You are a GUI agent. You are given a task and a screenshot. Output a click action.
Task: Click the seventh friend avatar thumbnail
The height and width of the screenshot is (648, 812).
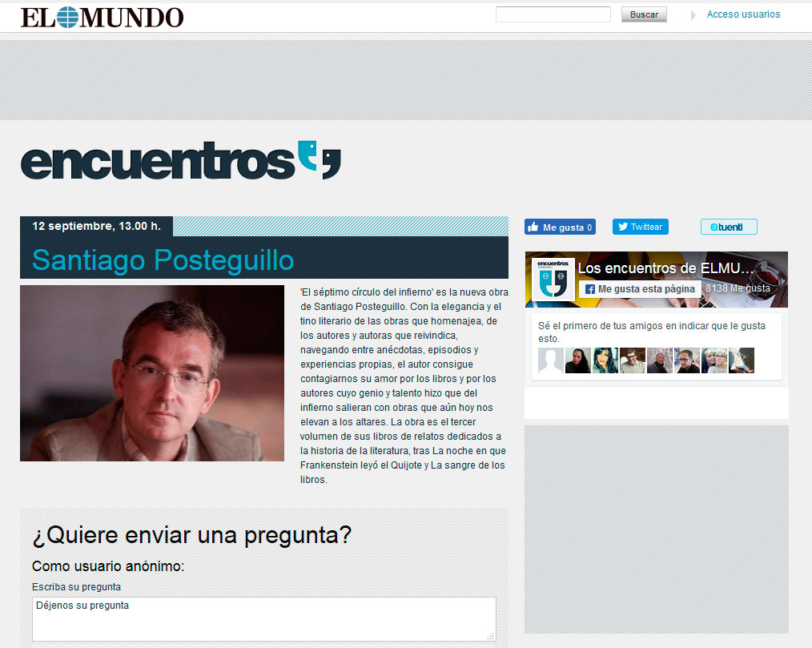pos(714,360)
